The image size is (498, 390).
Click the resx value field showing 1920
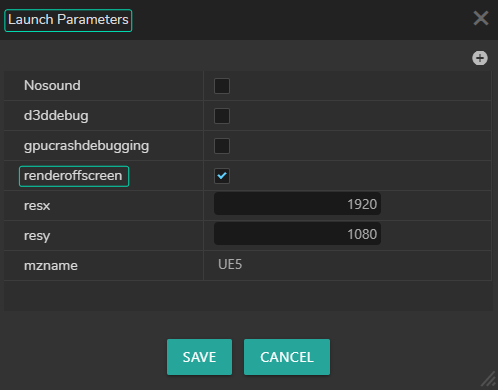click(297, 204)
